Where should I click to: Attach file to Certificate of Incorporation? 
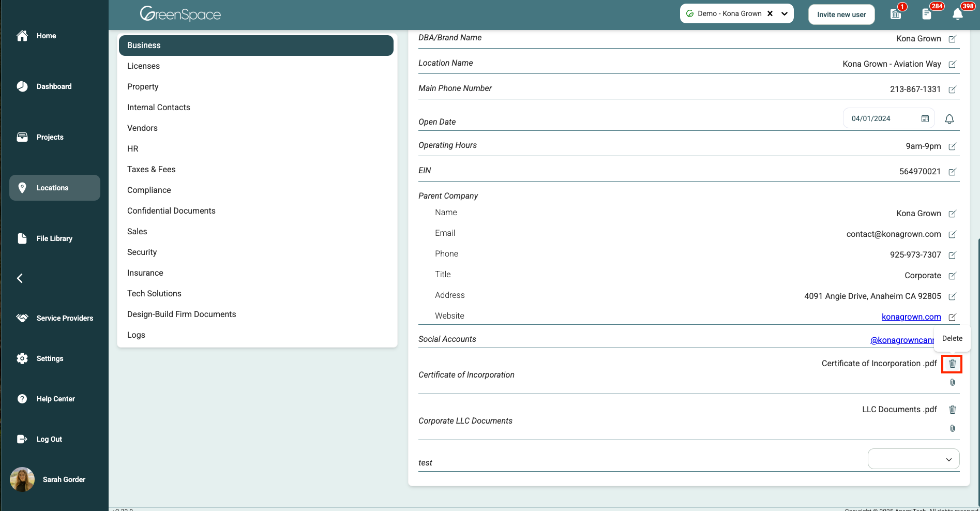point(953,382)
